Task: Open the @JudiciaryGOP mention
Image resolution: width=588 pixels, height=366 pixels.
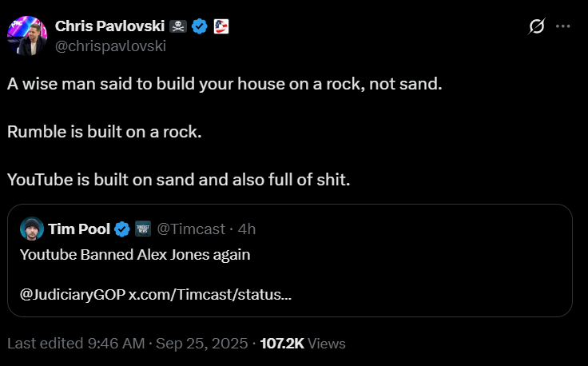Action: point(72,294)
